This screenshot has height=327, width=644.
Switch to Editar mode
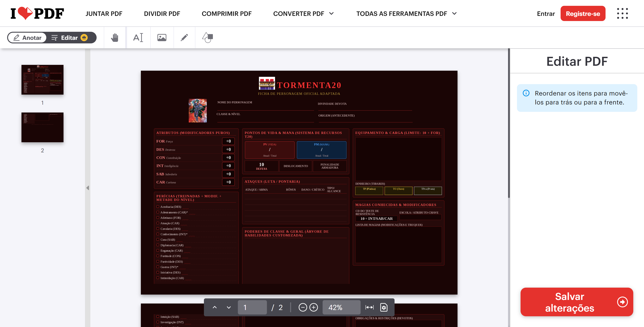tap(69, 38)
